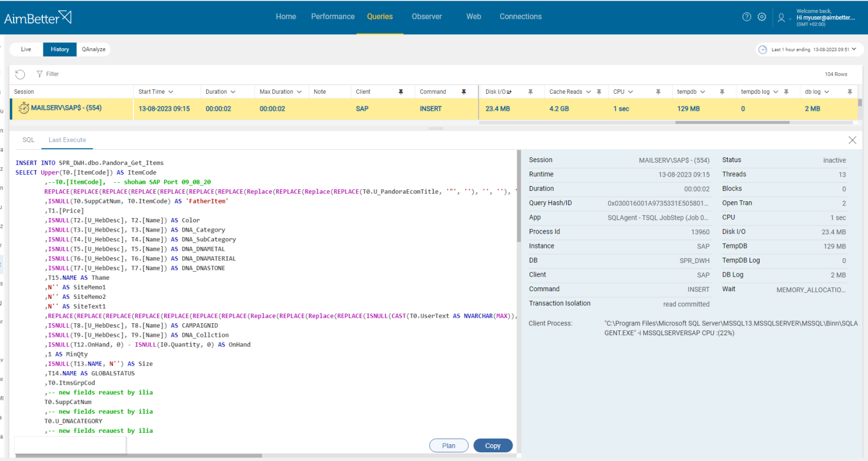This screenshot has height=461, width=868.
Task: Pin the CPU column
Action: coord(658,92)
